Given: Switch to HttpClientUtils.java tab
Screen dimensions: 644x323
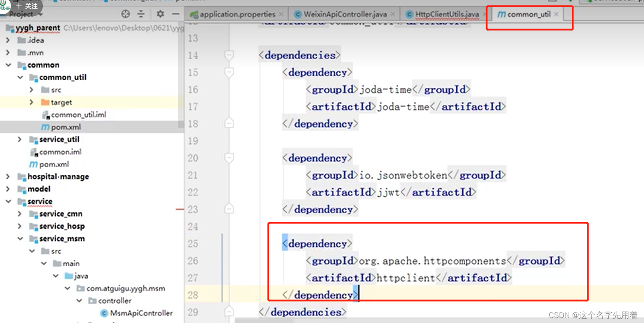Looking at the screenshot, I should click(x=447, y=14).
